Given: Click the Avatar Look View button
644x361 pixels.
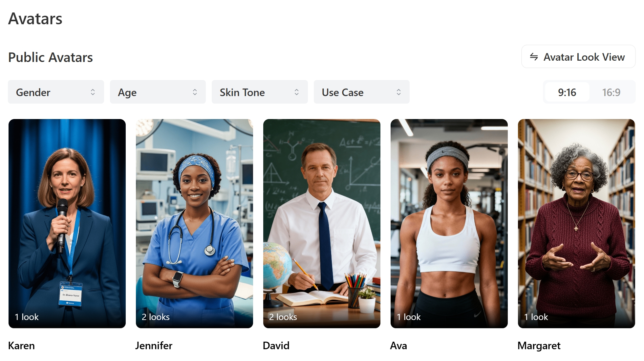Looking at the screenshot, I should click(578, 57).
